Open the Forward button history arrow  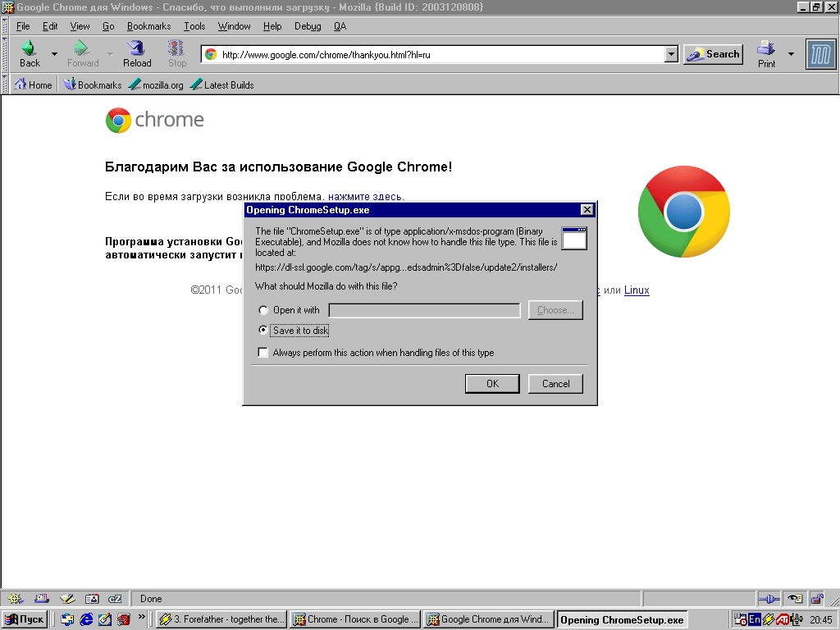(110, 53)
